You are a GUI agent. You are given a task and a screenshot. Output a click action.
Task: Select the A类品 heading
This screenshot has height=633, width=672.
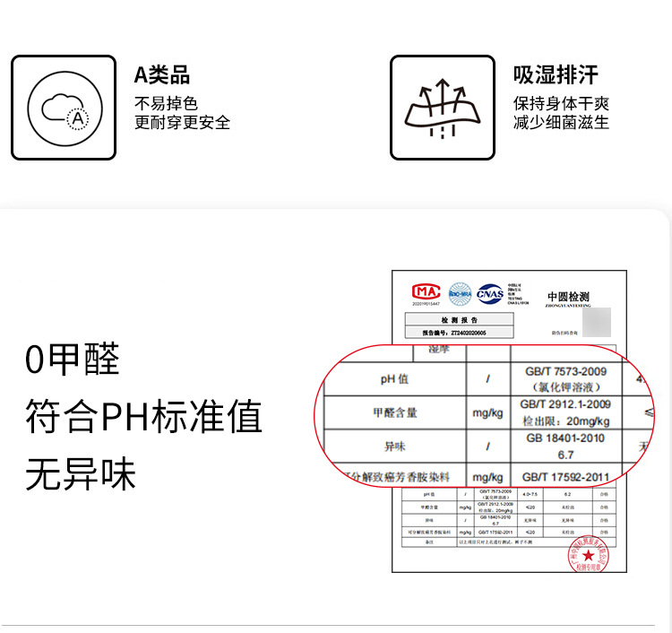(x=162, y=75)
